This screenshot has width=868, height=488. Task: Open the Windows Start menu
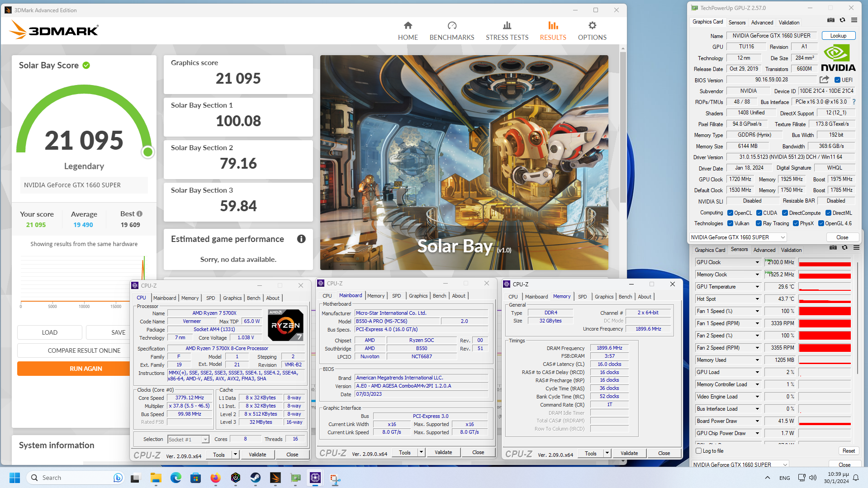14,478
